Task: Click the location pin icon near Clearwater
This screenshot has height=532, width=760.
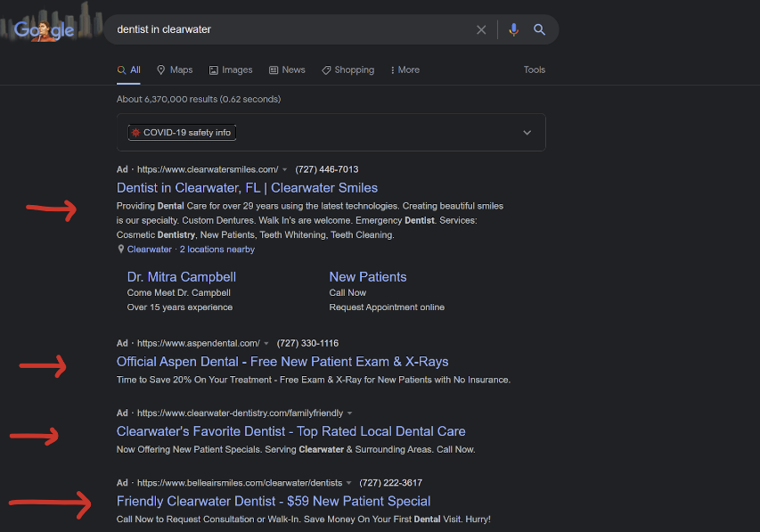Action: tap(121, 249)
